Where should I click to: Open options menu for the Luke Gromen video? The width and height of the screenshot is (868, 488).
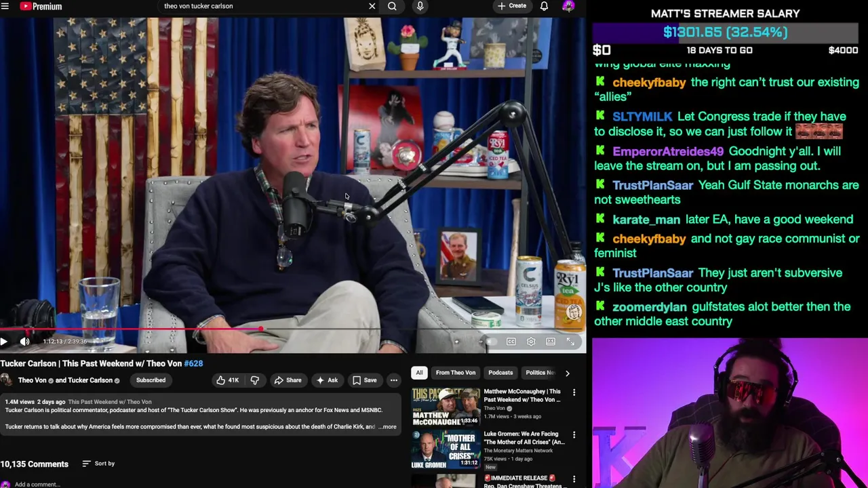[574, 435]
